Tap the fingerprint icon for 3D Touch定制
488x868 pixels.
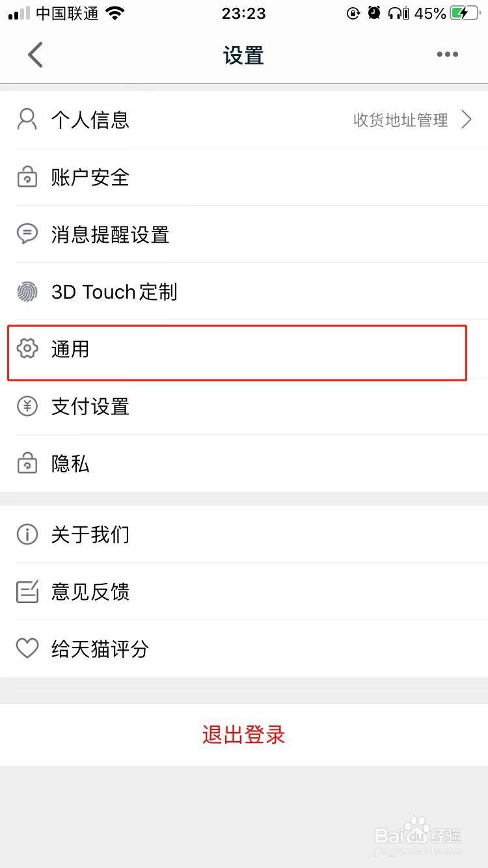(x=27, y=292)
